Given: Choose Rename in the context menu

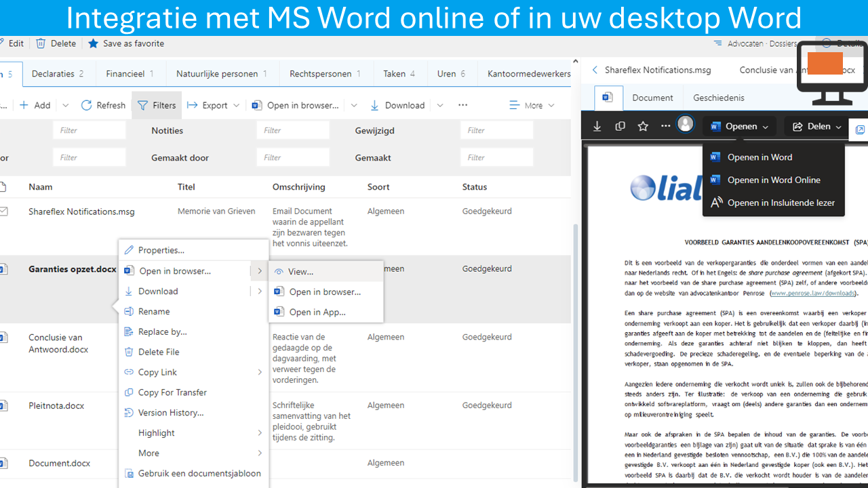Looking at the screenshot, I should [x=194, y=311].
